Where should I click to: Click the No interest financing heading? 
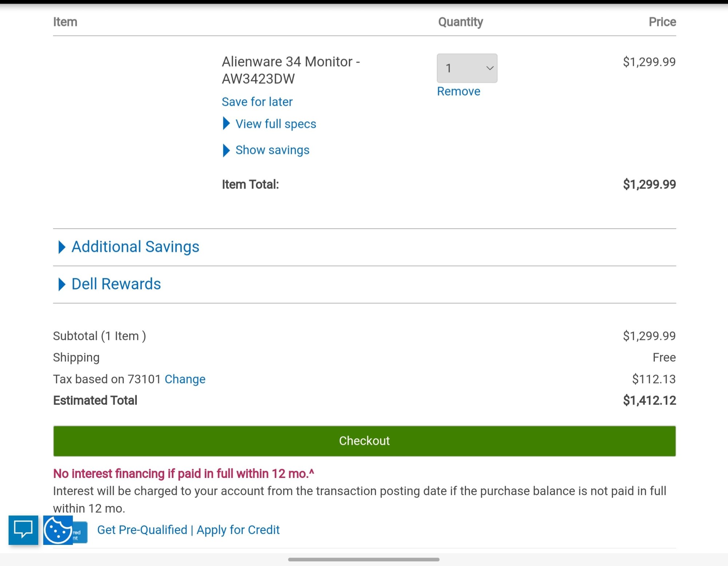(183, 474)
